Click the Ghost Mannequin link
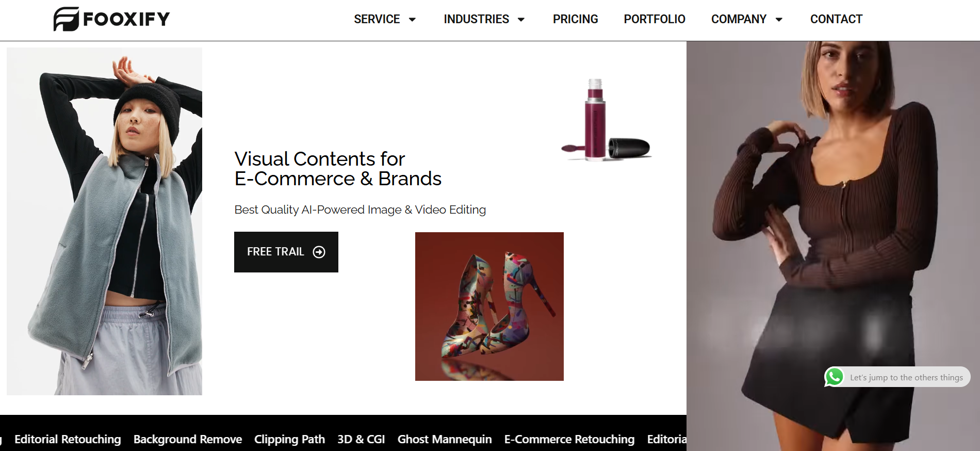This screenshot has height=451, width=980. pos(444,439)
